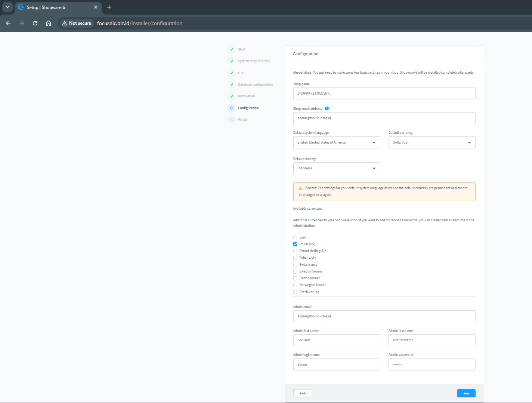
Task: Click the Not secure site info badge
Action: tap(77, 23)
